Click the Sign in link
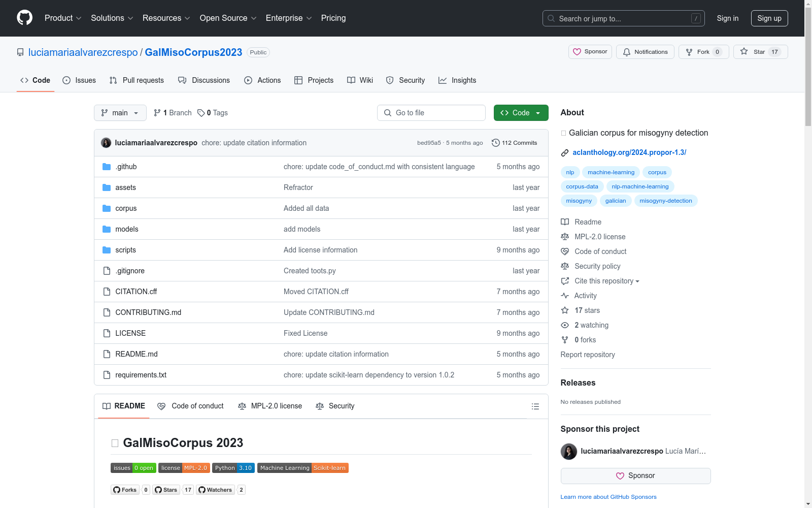This screenshot has width=812, height=508. (x=728, y=18)
